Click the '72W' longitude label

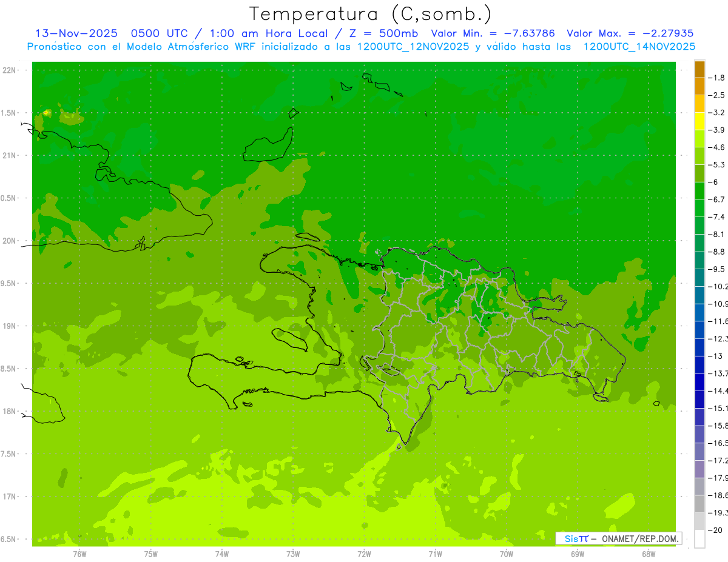(364, 554)
